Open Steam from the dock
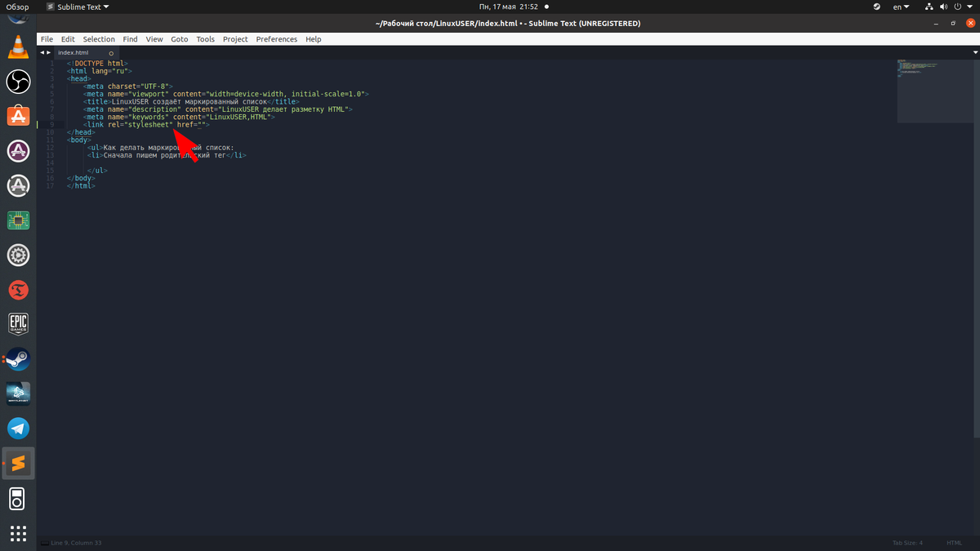The image size is (980, 551). (18, 359)
